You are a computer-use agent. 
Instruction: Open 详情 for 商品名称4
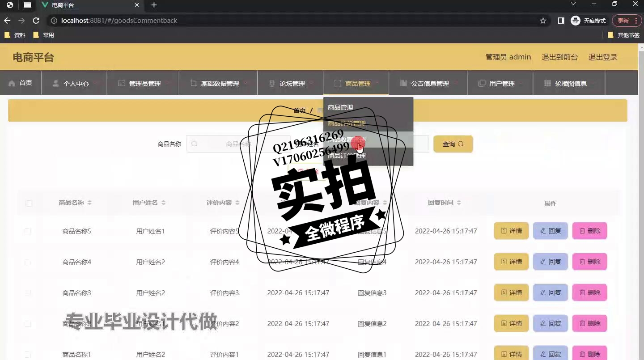511,262
